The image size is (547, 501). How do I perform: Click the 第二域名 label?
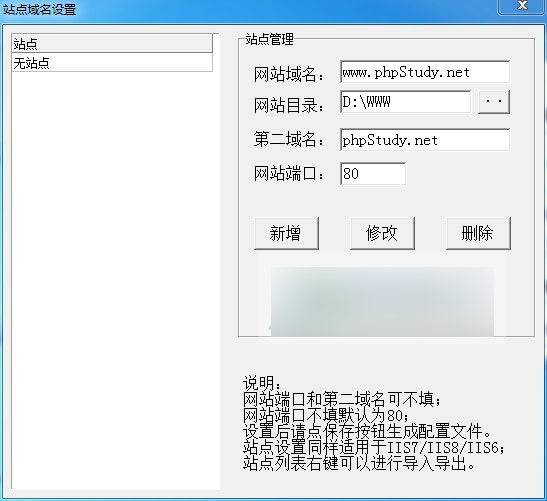point(289,140)
